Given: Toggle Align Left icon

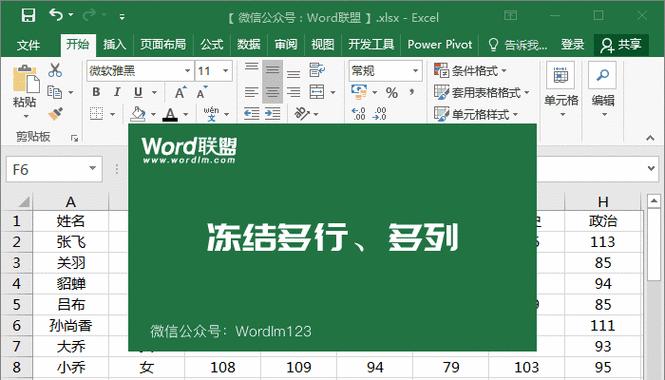Looking at the screenshot, I should point(251,92).
